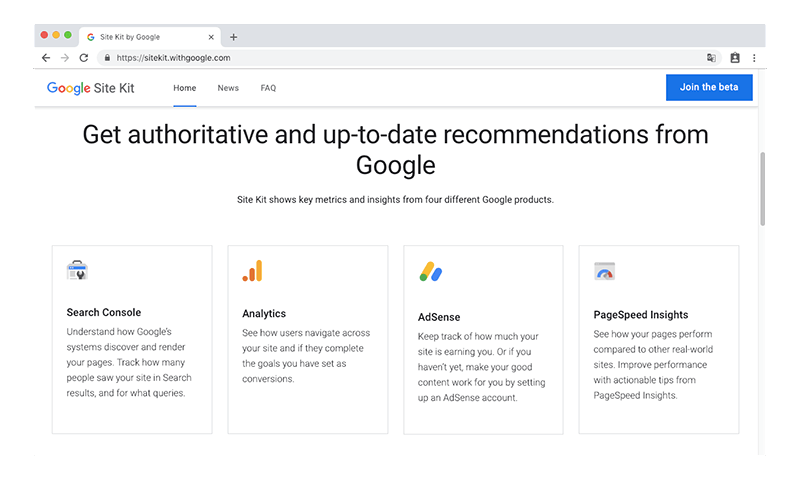
Task: Click the AdSense card heading
Action: [439, 317]
